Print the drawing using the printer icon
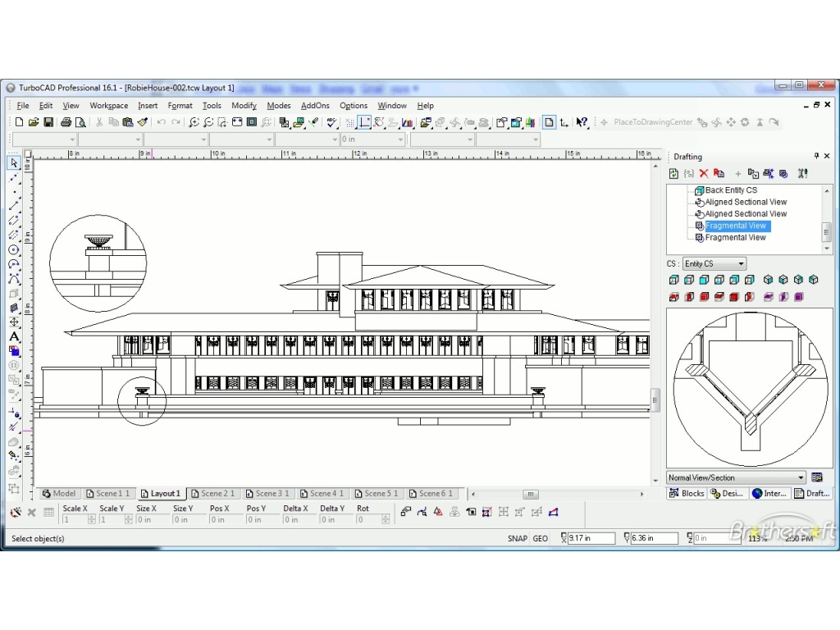The image size is (840, 630). [66, 122]
